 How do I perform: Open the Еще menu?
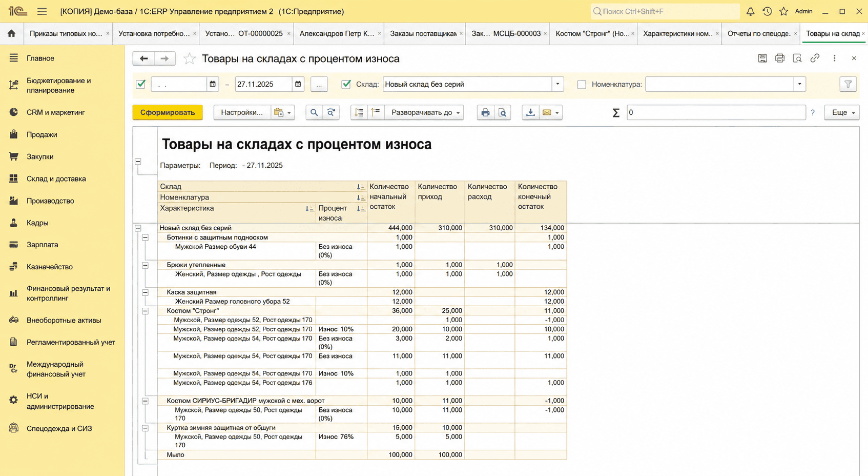[842, 112]
